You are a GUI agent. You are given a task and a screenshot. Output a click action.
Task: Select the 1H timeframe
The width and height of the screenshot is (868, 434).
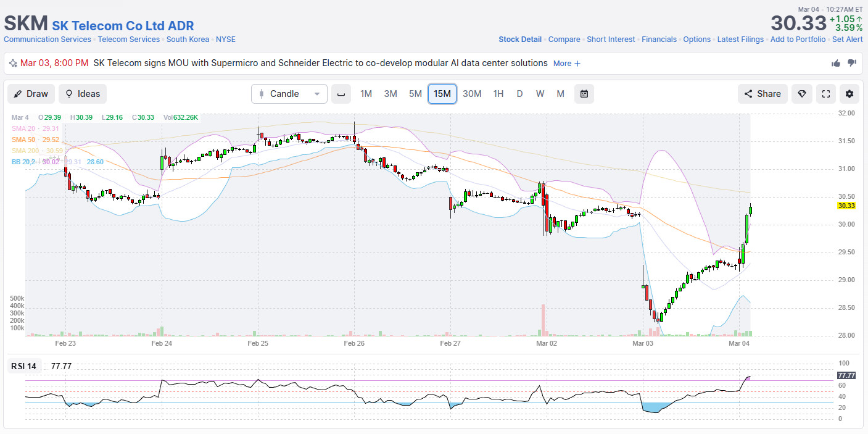point(498,94)
